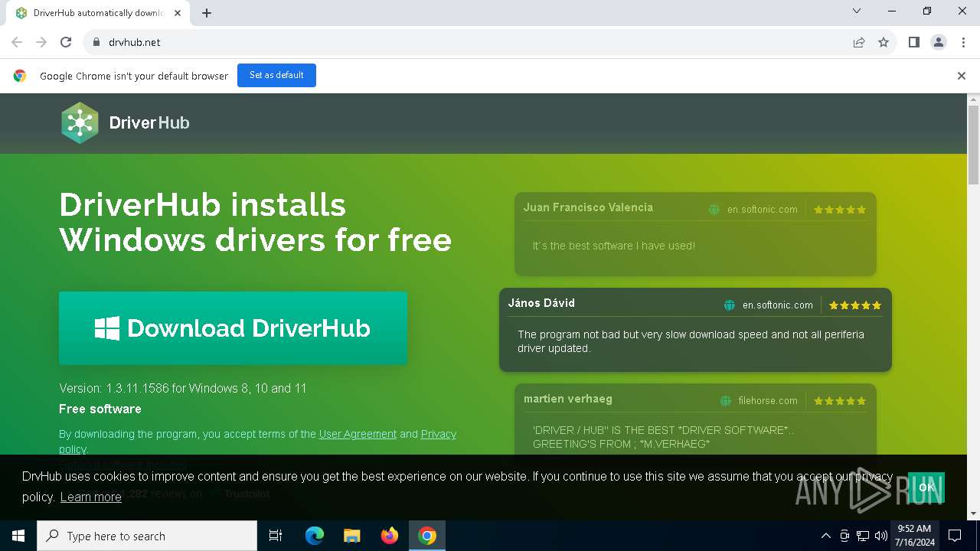The height and width of the screenshot is (551, 980).
Task: Click the Windows taskbar search box
Action: [x=147, y=536]
